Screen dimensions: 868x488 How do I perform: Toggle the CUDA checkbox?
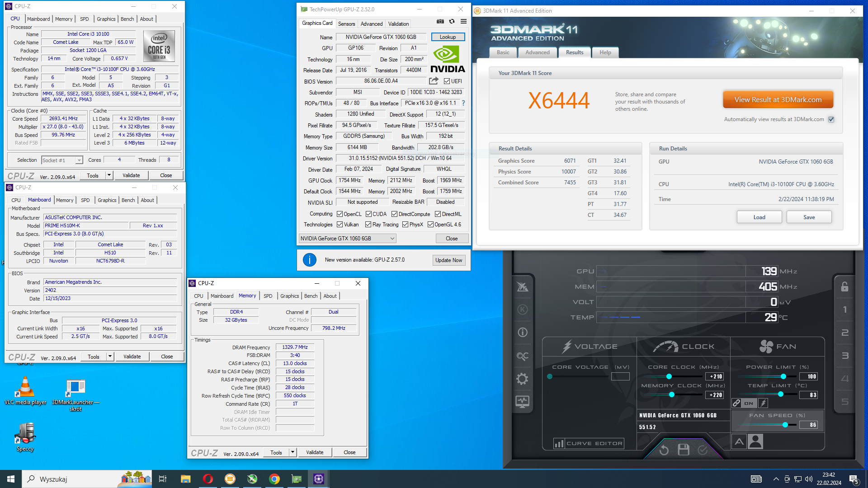click(369, 214)
